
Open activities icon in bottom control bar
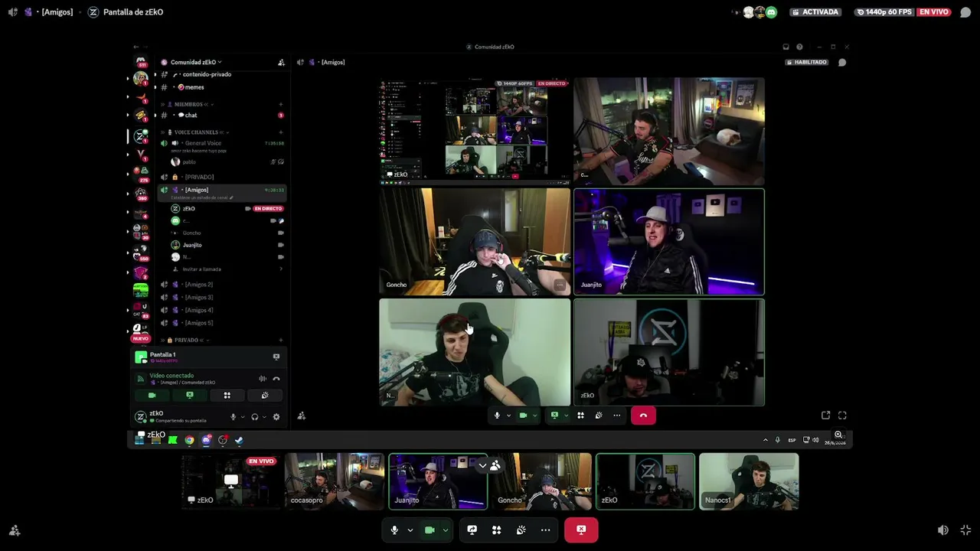(x=497, y=530)
